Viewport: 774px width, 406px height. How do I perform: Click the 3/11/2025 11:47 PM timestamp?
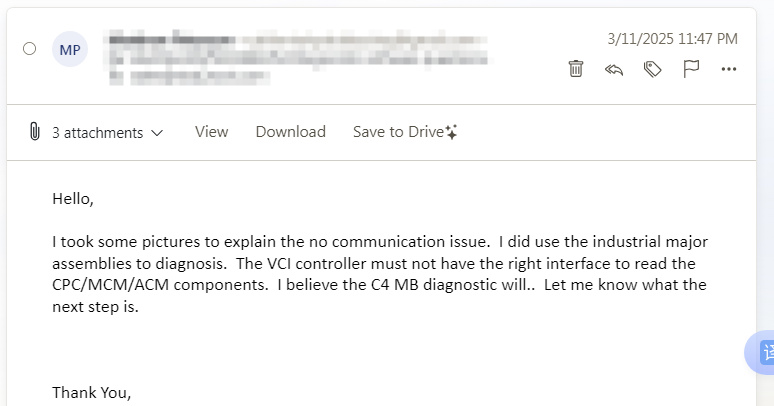click(x=672, y=39)
